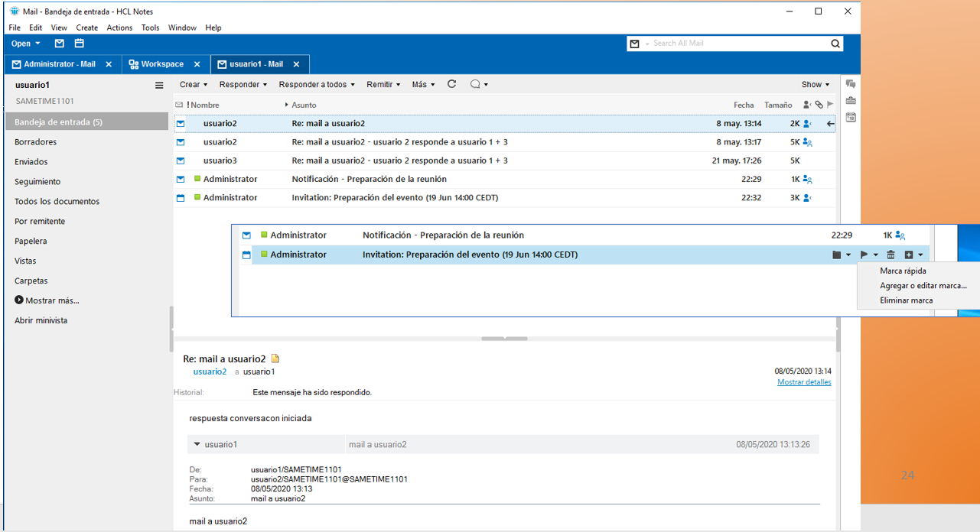
Task: Click Abrir minivista in the sidebar
Action: point(41,320)
